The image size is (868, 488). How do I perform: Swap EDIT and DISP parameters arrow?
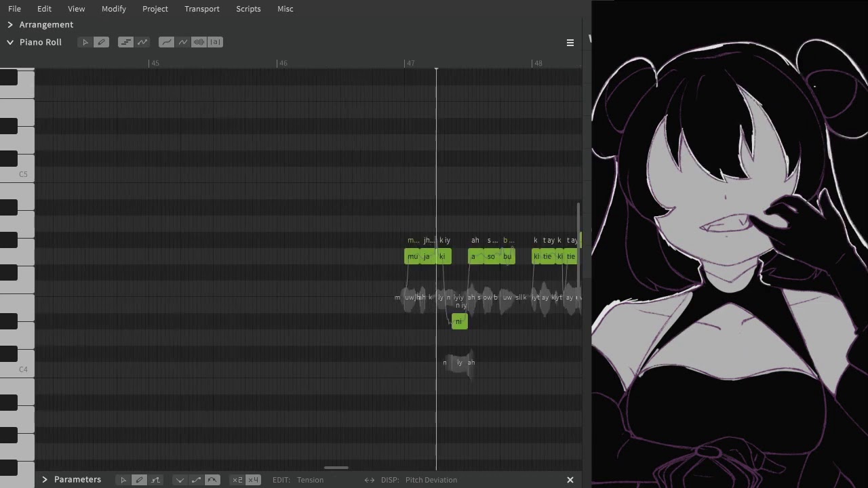pyautogui.click(x=370, y=480)
